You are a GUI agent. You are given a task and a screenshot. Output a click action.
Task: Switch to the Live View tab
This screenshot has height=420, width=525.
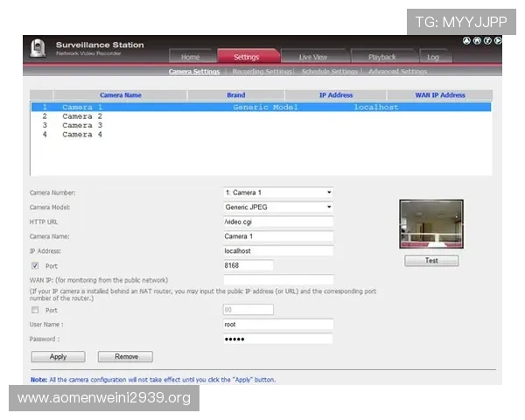coord(312,57)
